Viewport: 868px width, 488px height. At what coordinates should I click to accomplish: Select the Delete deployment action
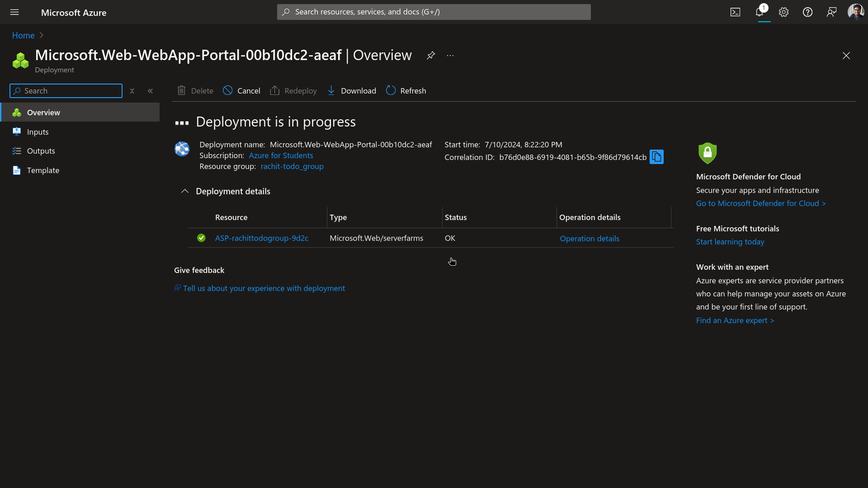(x=195, y=90)
